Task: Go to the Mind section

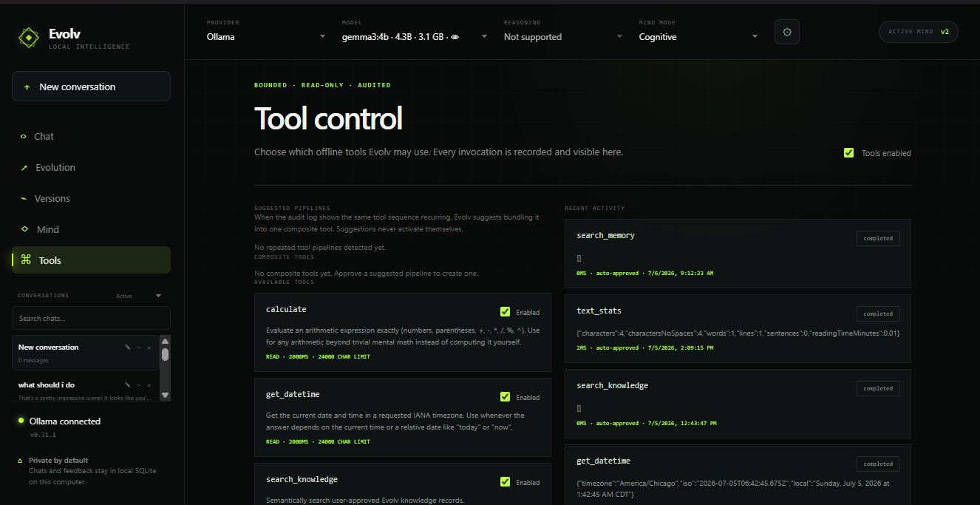Action: [x=91, y=229]
